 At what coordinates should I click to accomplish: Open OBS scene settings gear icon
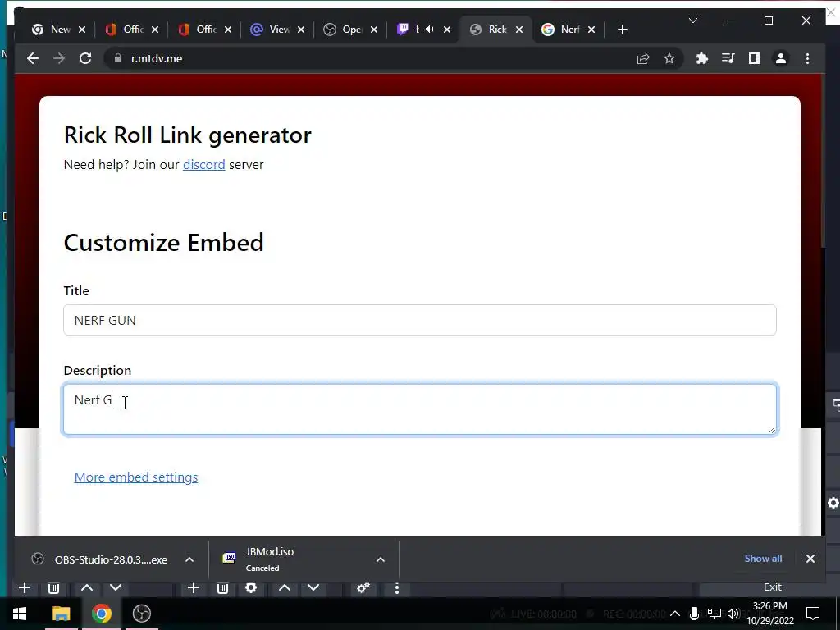coord(251,587)
